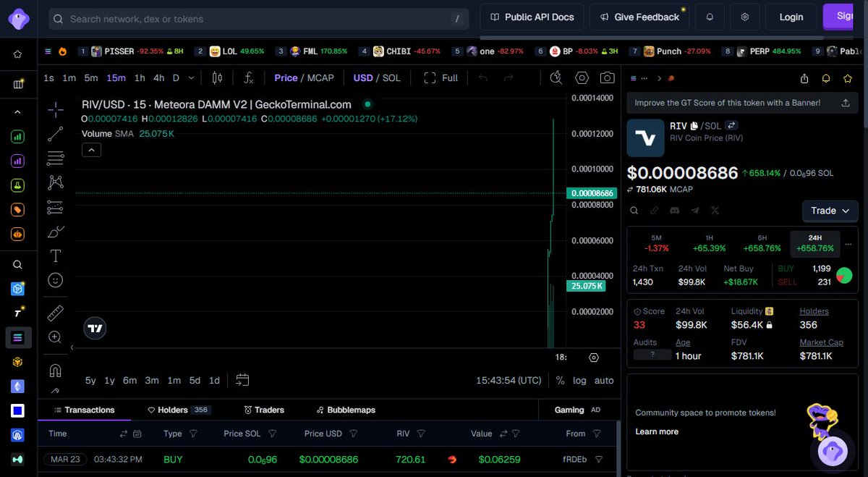Viewport: 868px width, 477px height.
Task: Select the Transactions tab
Action: (x=84, y=410)
